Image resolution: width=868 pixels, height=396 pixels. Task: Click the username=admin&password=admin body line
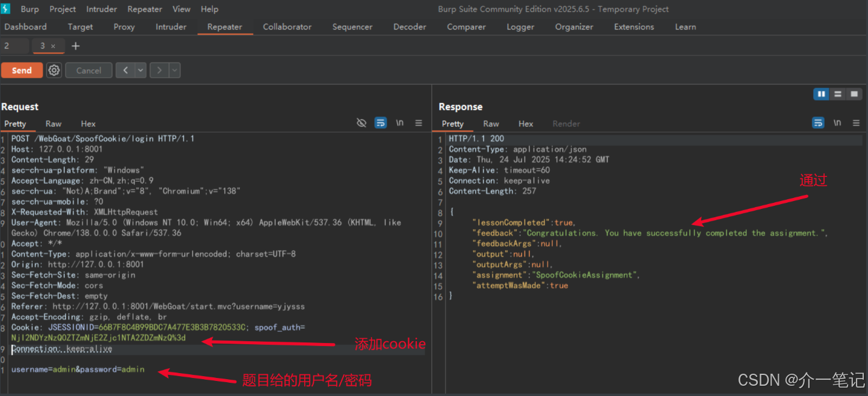(x=78, y=370)
